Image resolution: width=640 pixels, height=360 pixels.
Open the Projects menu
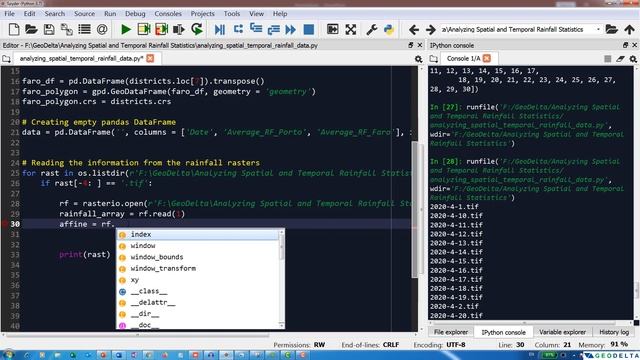pyautogui.click(x=202, y=13)
